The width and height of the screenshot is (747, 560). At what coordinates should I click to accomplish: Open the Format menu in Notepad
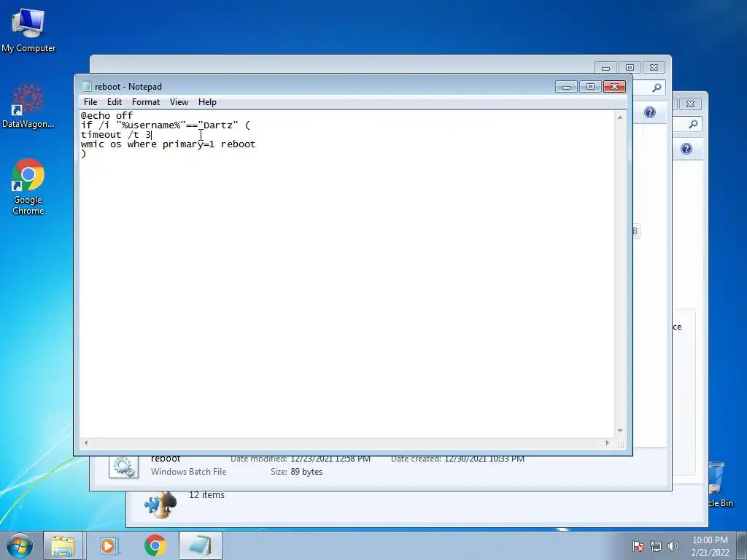146,102
